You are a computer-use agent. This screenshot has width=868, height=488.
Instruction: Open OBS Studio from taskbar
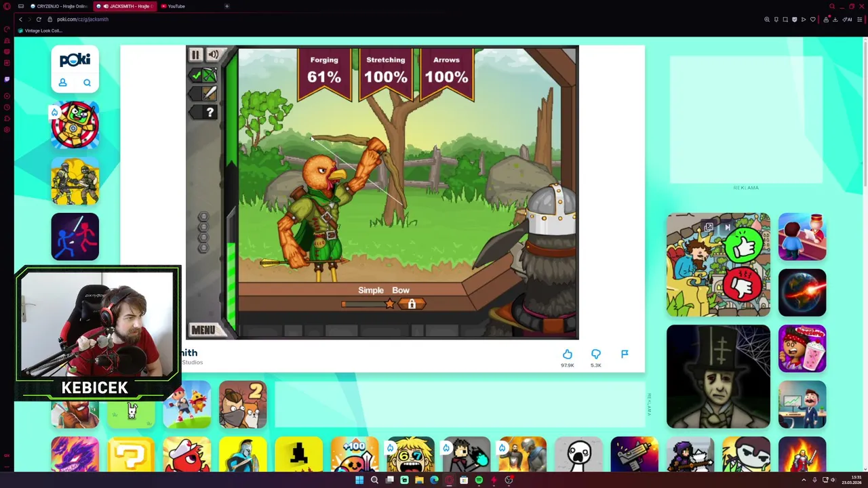pyautogui.click(x=509, y=480)
